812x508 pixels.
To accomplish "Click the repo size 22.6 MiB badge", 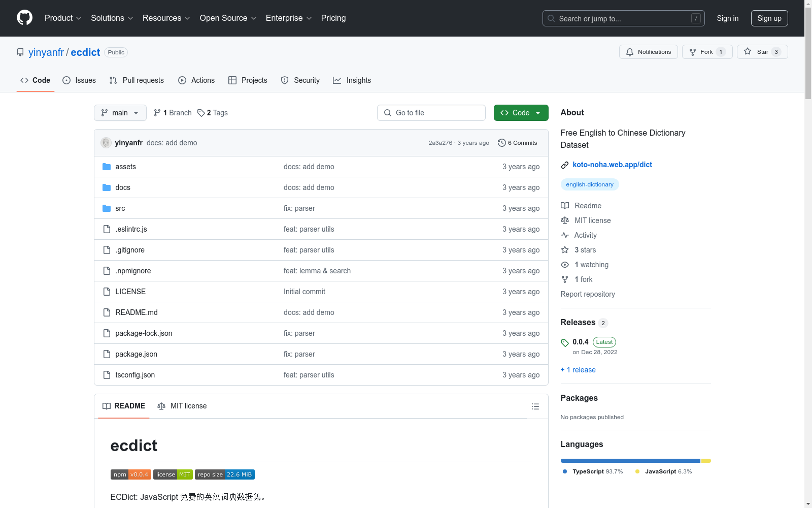I will tap(225, 474).
